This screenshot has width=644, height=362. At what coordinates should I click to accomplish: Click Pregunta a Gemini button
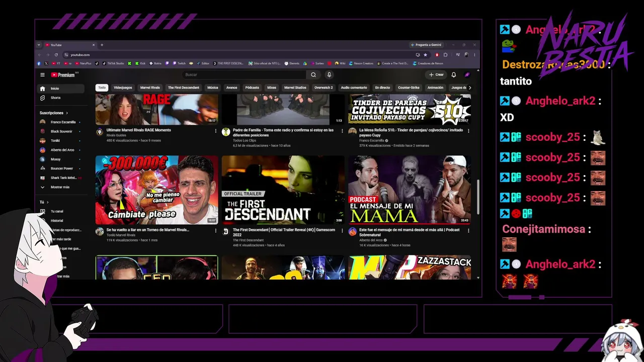[x=426, y=45]
